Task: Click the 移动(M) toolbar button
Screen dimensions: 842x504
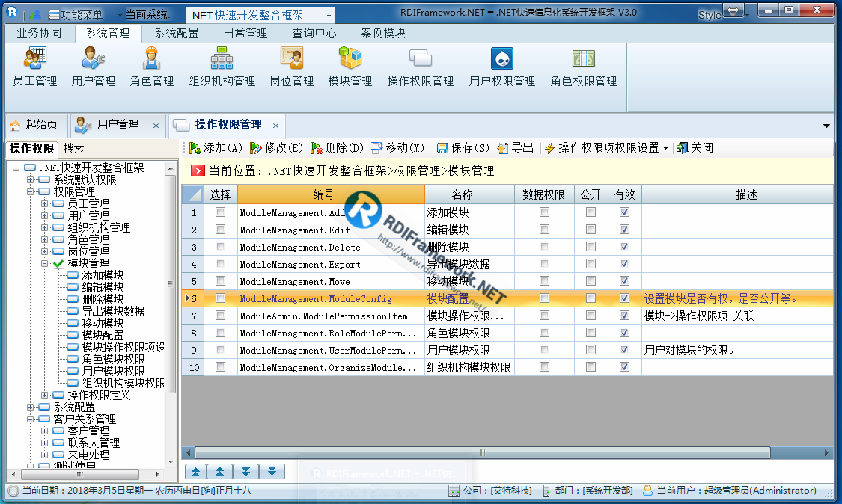Action: (x=398, y=147)
